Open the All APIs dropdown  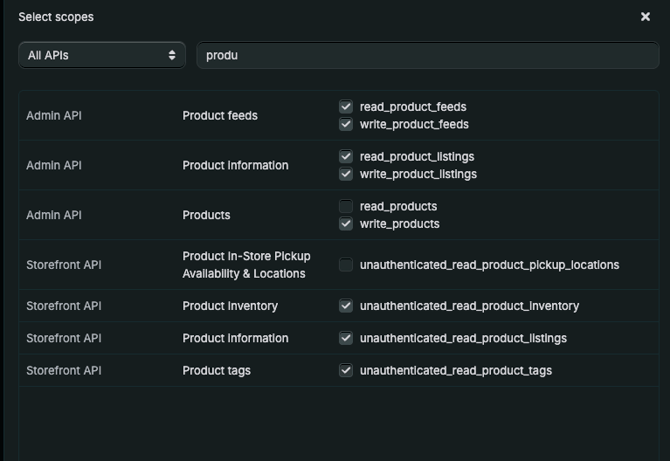point(102,55)
